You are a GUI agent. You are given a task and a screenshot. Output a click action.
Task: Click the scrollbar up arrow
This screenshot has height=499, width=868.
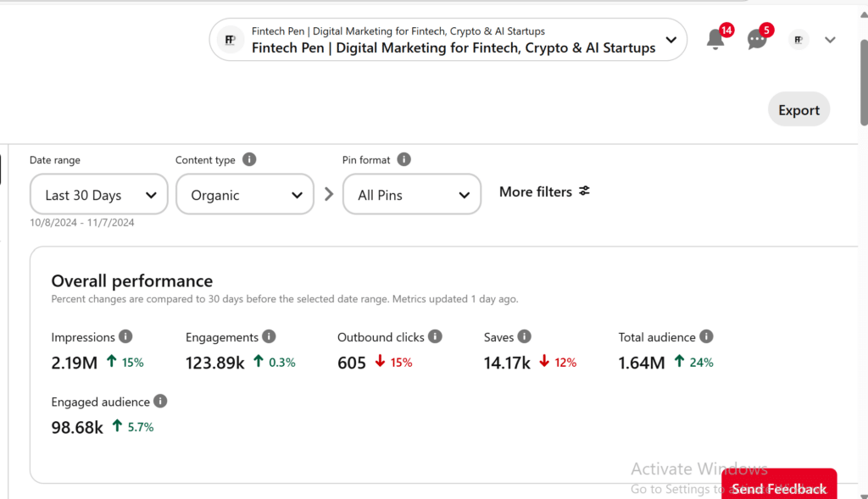point(864,15)
